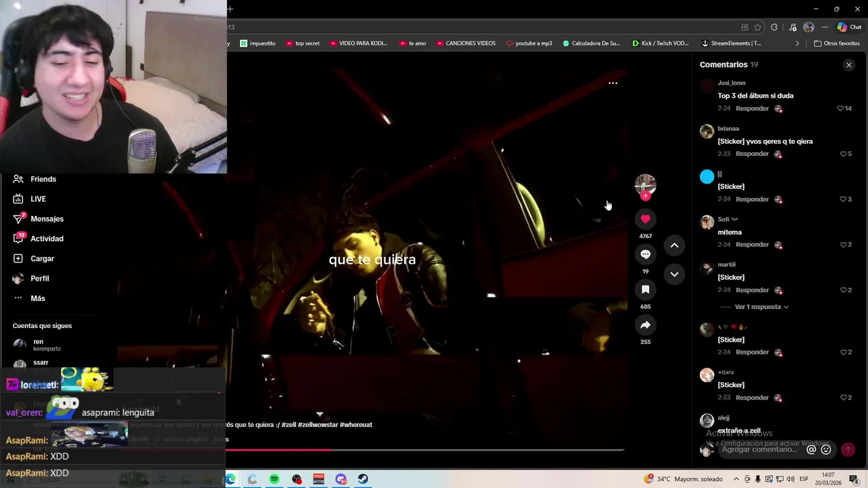Like martiii's sticker comment

coord(844,290)
